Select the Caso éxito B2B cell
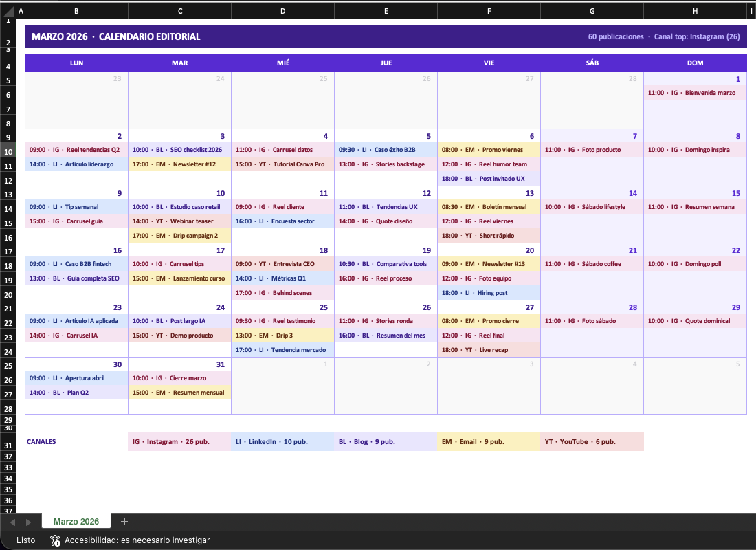The height and width of the screenshot is (550, 756). pyautogui.click(x=386, y=150)
